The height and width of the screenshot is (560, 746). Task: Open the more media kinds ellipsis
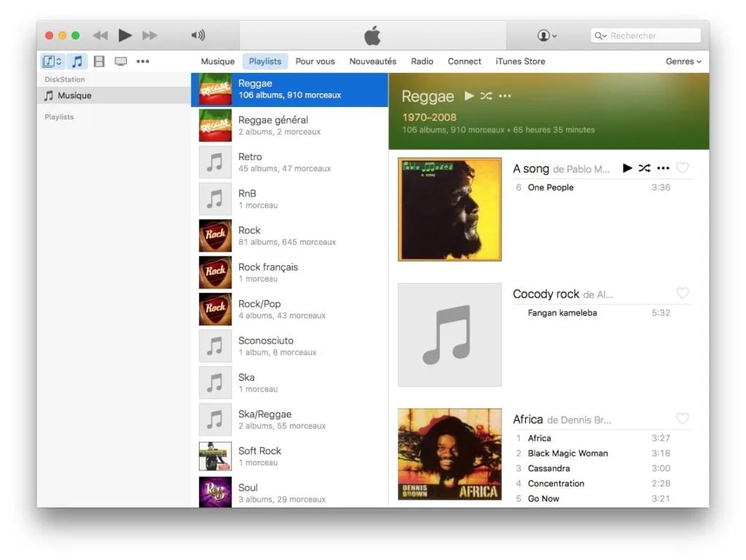tap(143, 61)
